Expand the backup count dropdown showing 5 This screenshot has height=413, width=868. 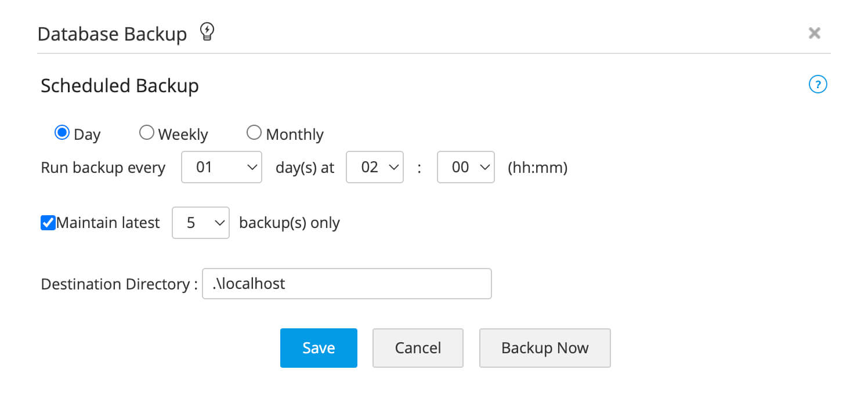201,223
